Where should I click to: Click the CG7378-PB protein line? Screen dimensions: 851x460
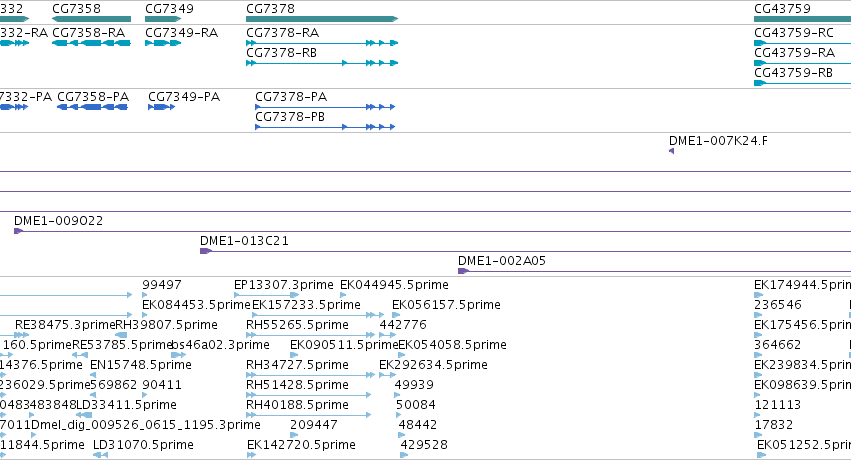325,127
